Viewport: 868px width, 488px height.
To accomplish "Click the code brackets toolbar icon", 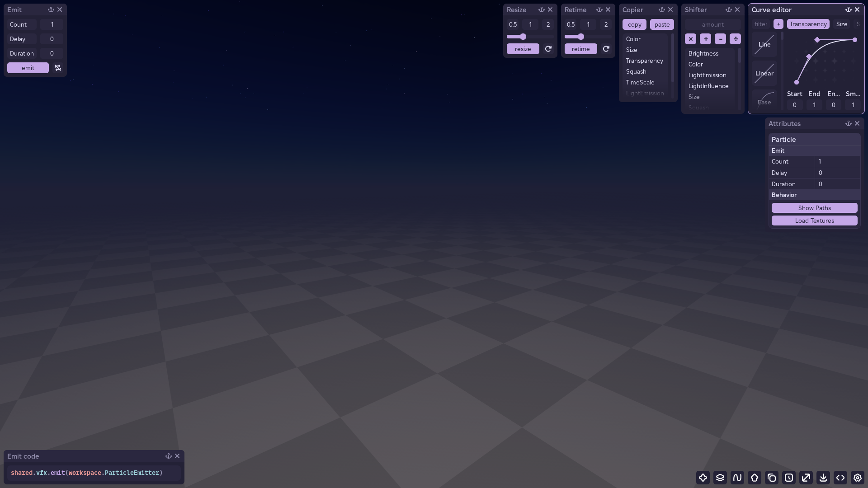I will pos(840,478).
